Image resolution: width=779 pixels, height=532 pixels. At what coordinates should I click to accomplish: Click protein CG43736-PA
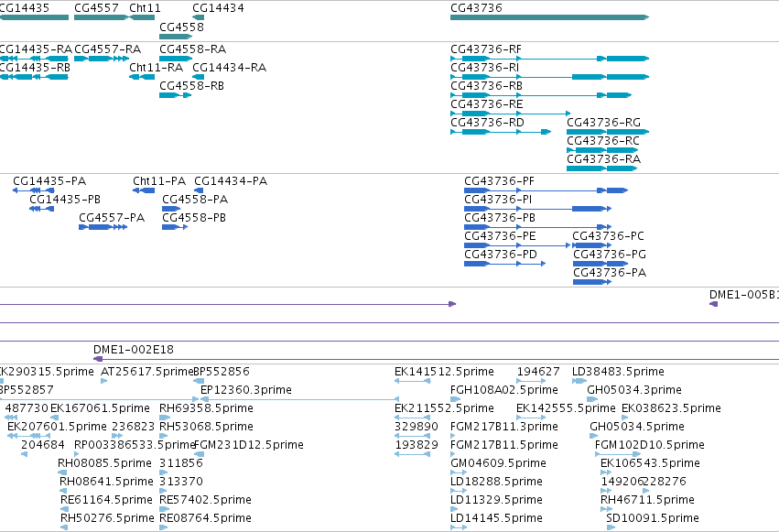pyautogui.click(x=592, y=282)
